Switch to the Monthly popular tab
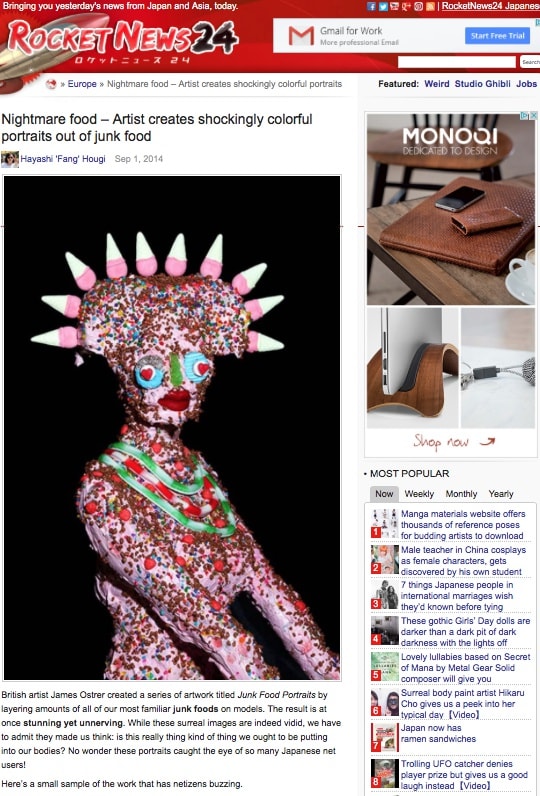 pyautogui.click(x=461, y=494)
